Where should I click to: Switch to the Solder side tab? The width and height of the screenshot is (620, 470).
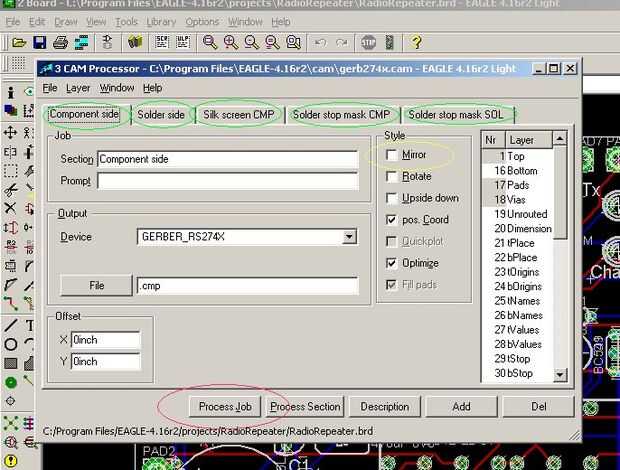pos(161,115)
